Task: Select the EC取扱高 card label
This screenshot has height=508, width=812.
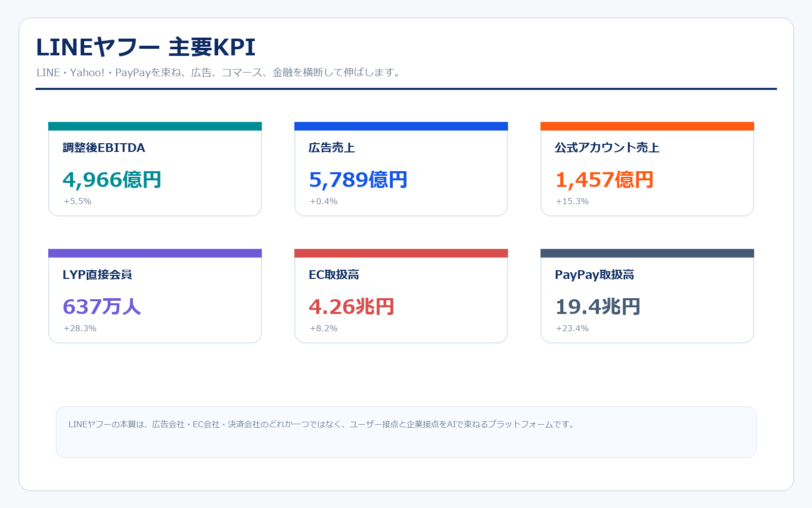Action: click(334, 275)
